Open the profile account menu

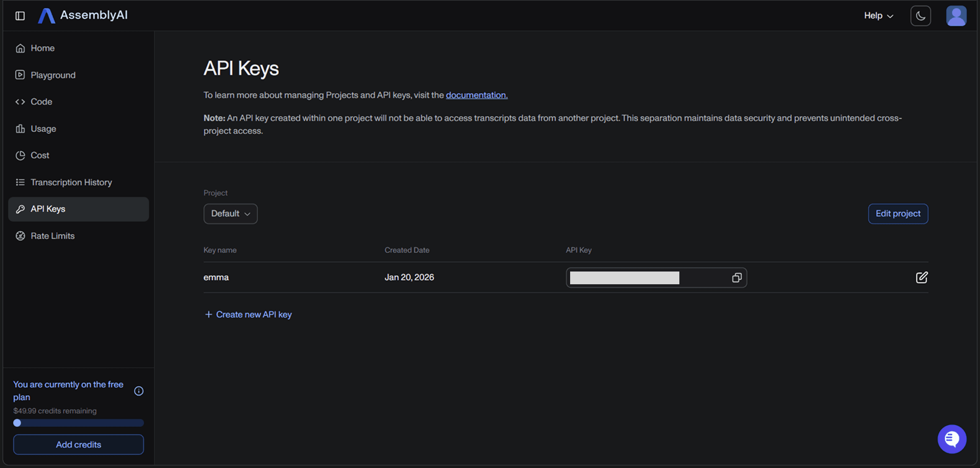[x=957, y=15]
